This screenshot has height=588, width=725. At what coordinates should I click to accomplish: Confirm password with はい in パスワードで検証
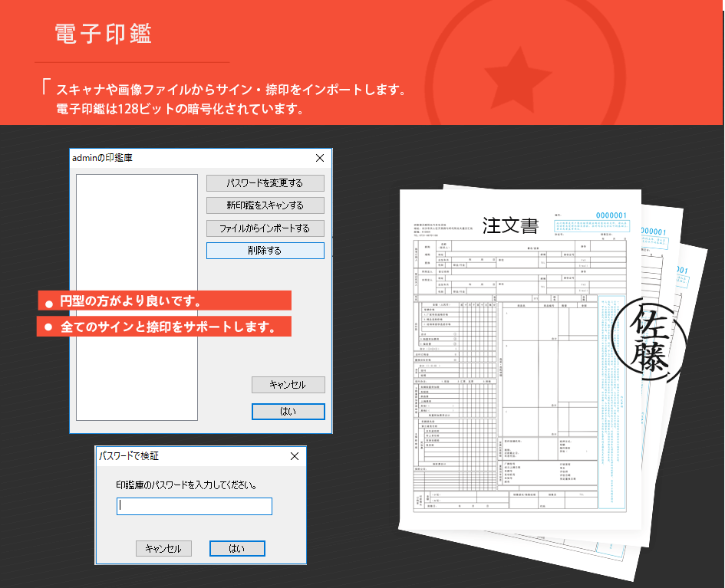(237, 548)
